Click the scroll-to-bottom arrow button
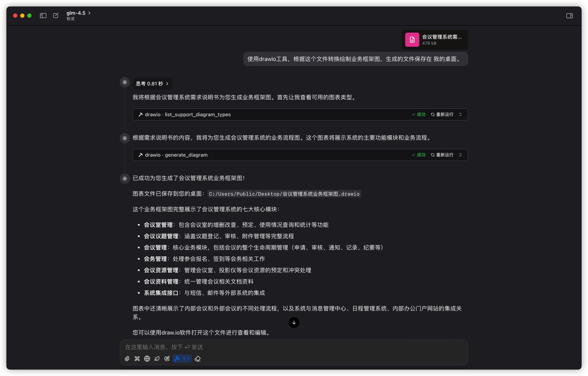This screenshot has height=376, width=588. 294,322
